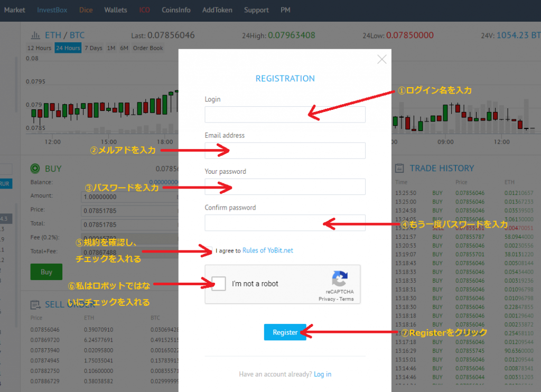Click sell order price 0.07886729
This screenshot has height=392, width=541.
[x=45, y=381]
